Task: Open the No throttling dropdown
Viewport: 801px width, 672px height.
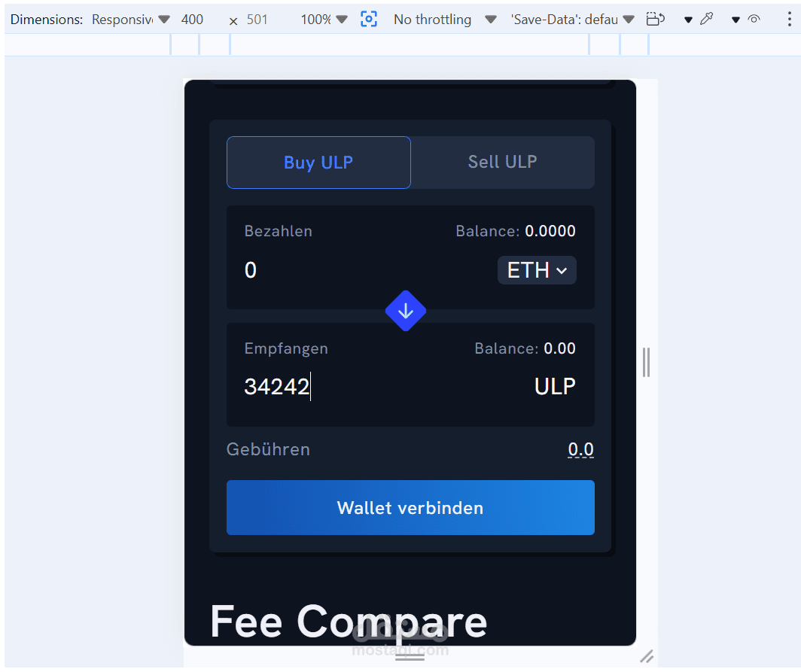Action: pyautogui.click(x=444, y=20)
